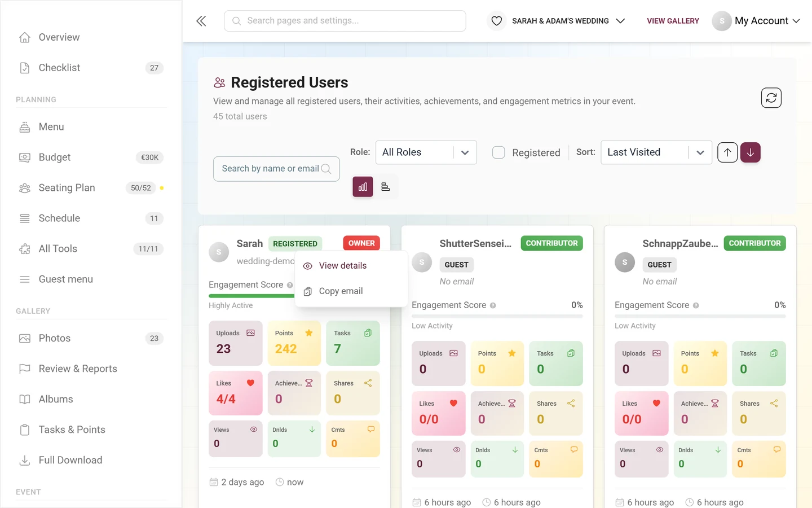This screenshot has height=508, width=812.
Task: Click the VIEW GALLERY link
Action: [673, 21]
